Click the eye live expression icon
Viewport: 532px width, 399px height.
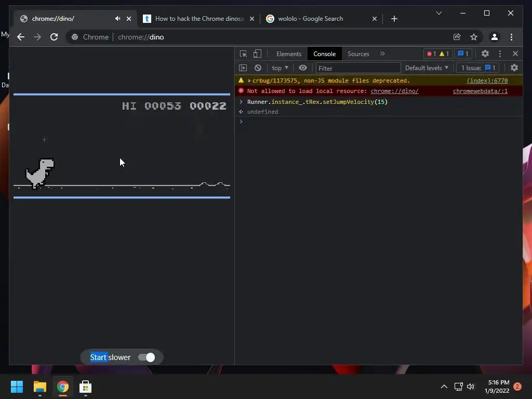303,68
